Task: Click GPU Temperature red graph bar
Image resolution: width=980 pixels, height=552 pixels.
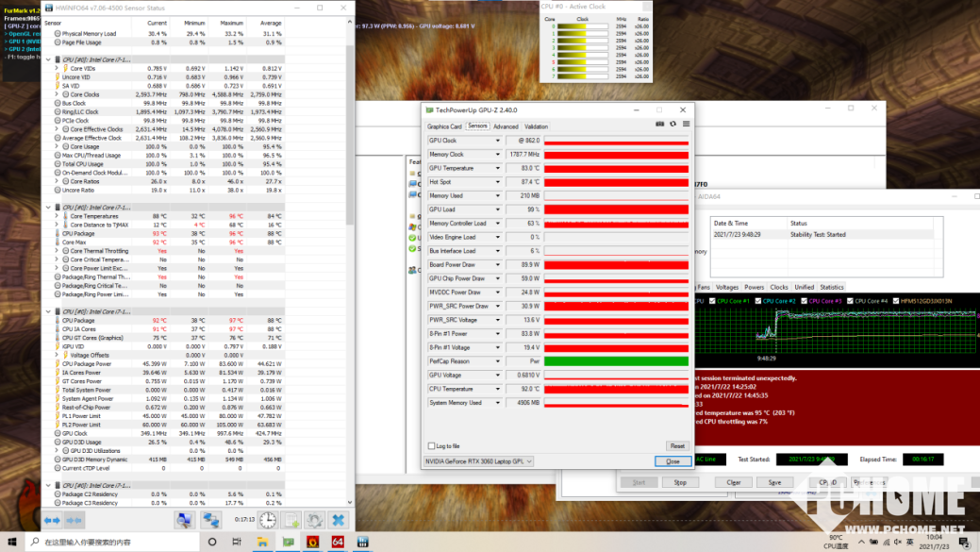Action: [616, 168]
